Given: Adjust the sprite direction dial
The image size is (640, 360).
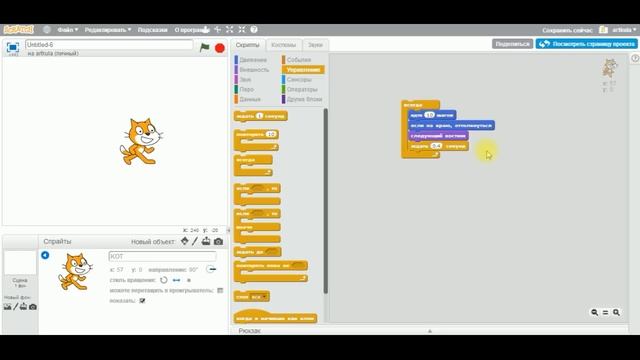Looking at the screenshot, I should 211,269.
